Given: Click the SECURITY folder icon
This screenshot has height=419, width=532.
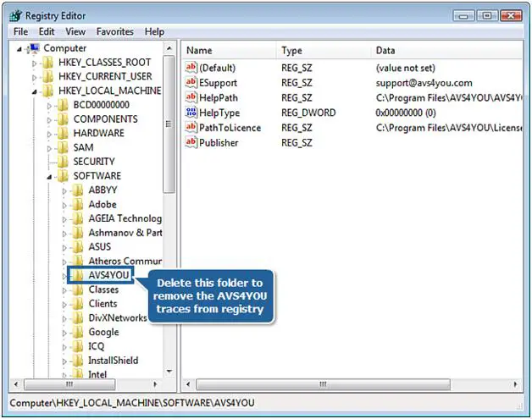Looking at the screenshot, I should [x=63, y=162].
